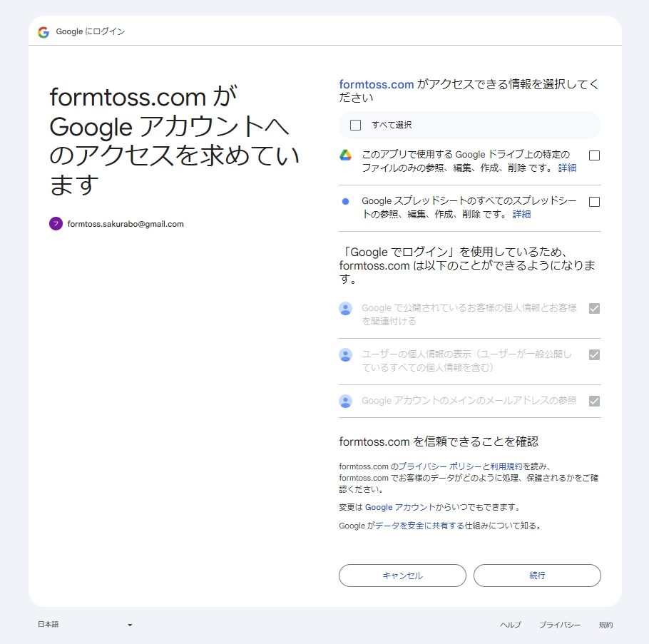Click the person icon beside 個人情報の表示 permission
This screenshot has height=644, width=649.
click(x=346, y=354)
